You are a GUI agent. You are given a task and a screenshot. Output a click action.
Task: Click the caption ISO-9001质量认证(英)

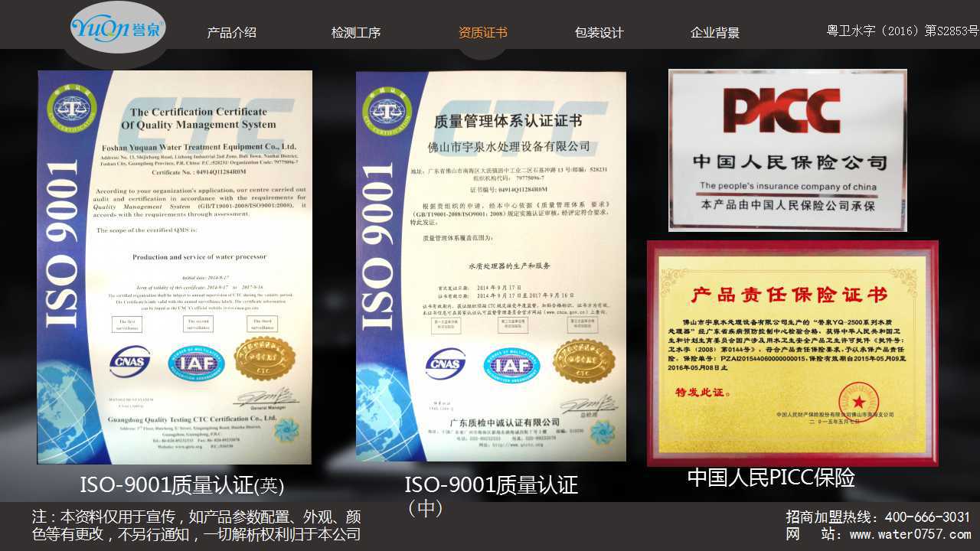[182, 485]
